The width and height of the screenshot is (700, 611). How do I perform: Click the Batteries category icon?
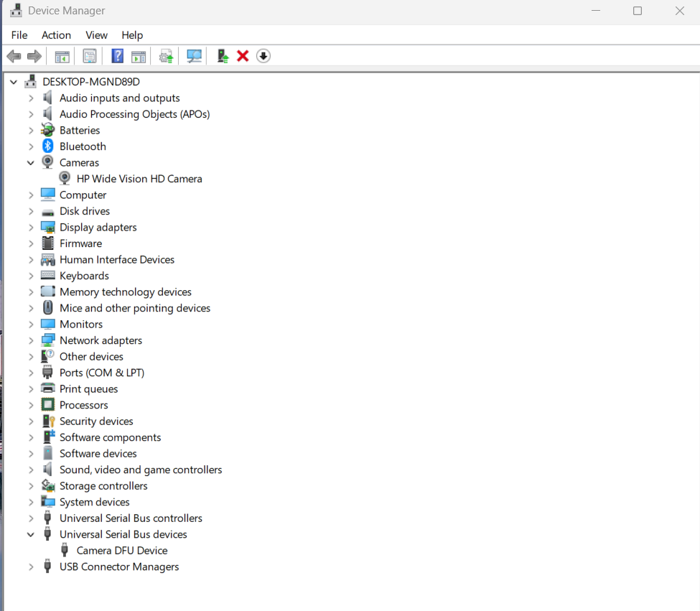[x=48, y=130]
